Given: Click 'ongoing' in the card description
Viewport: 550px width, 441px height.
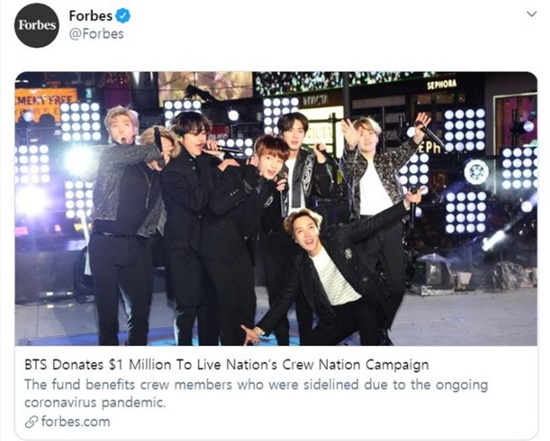Looking at the screenshot, I should pyautogui.click(x=462, y=385).
